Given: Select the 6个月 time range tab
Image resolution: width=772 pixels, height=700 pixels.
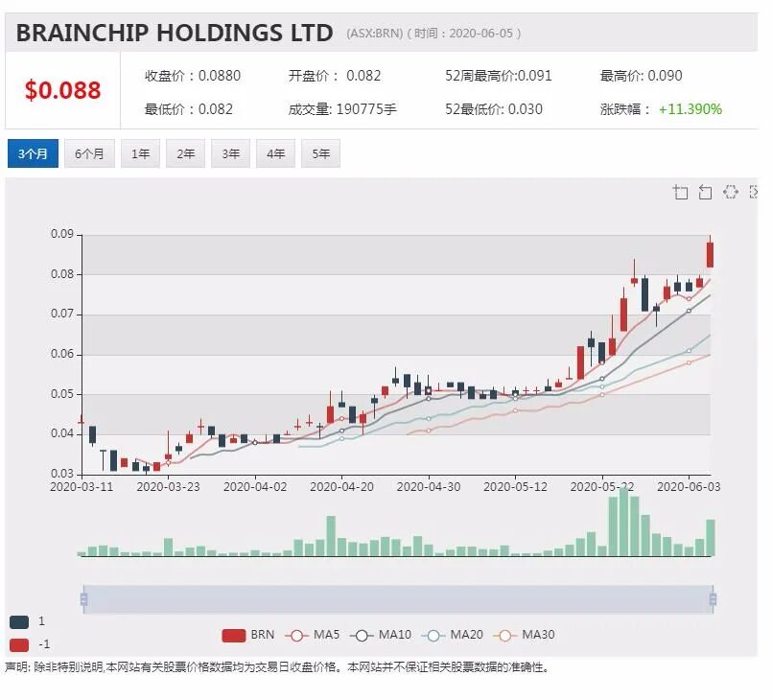Looking at the screenshot, I should pyautogui.click(x=89, y=153).
